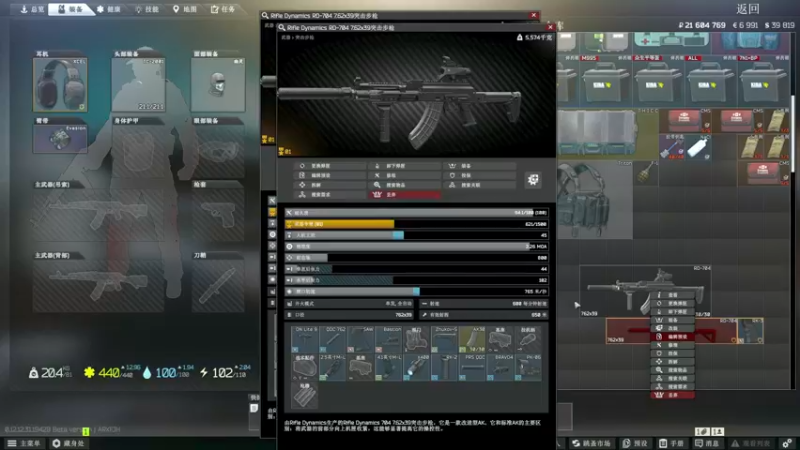The image size is (800, 450).
Task: Click the search-item magnifier button in inspect window
Action: (404, 185)
